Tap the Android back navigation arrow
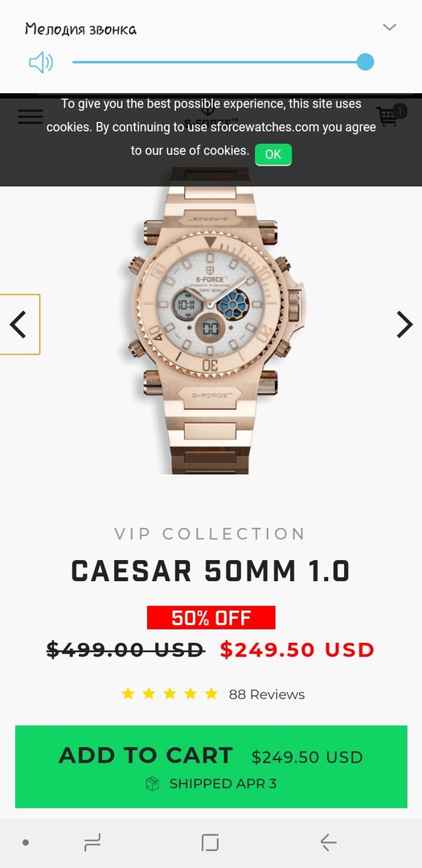This screenshot has width=422, height=868. (x=329, y=842)
